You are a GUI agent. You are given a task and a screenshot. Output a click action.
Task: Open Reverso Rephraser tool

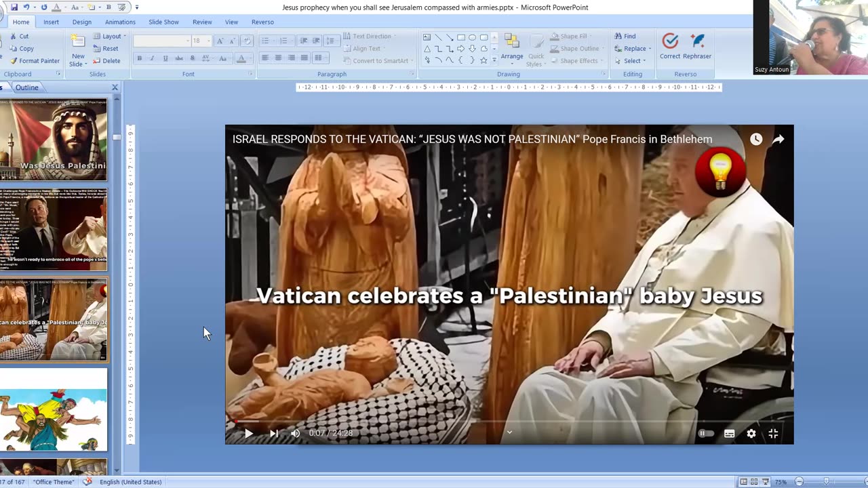tap(697, 46)
